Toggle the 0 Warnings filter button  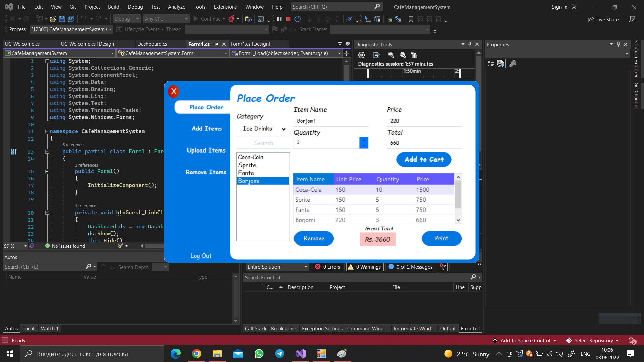[364, 267]
